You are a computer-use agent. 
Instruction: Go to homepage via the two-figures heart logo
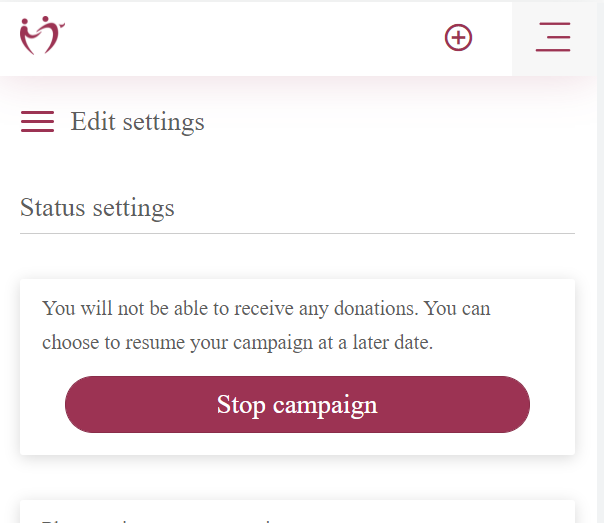coord(42,35)
